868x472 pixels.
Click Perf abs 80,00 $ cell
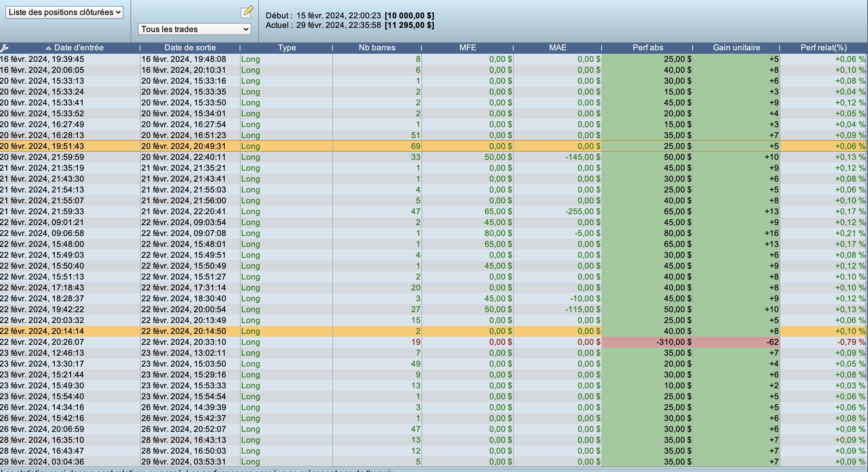(x=647, y=233)
